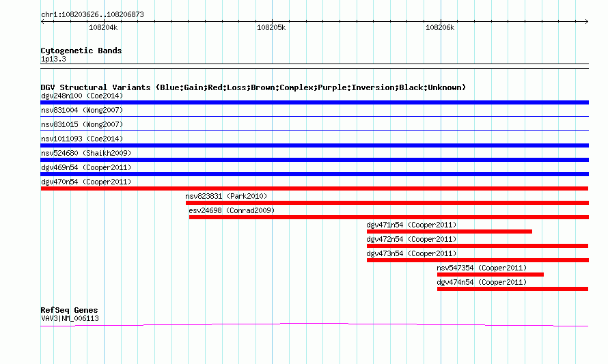Screen dimensions: 608x364
Task: Open the dgv474n54 (Cooper2011) variant label
Action: tap(482, 282)
